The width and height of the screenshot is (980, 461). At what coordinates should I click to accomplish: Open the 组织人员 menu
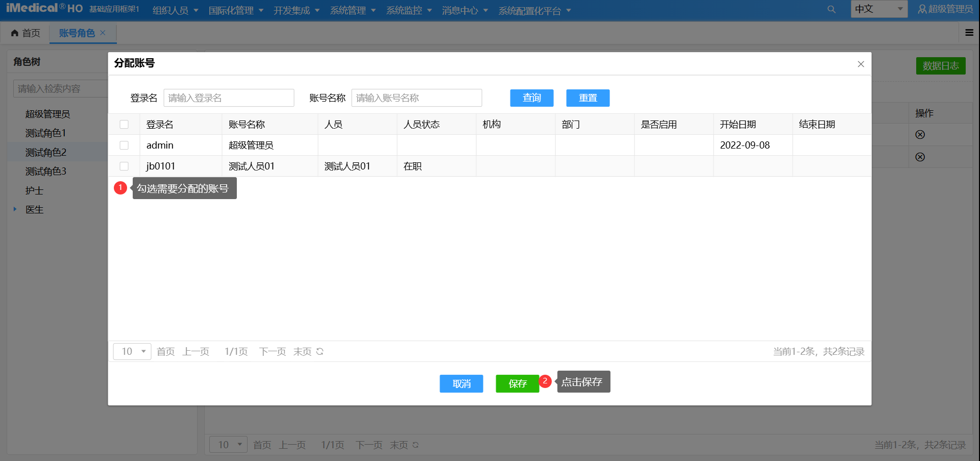[175, 11]
